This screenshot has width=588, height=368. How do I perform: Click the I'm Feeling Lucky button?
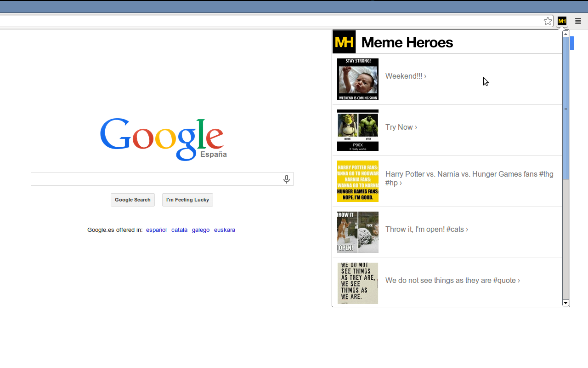(x=187, y=200)
